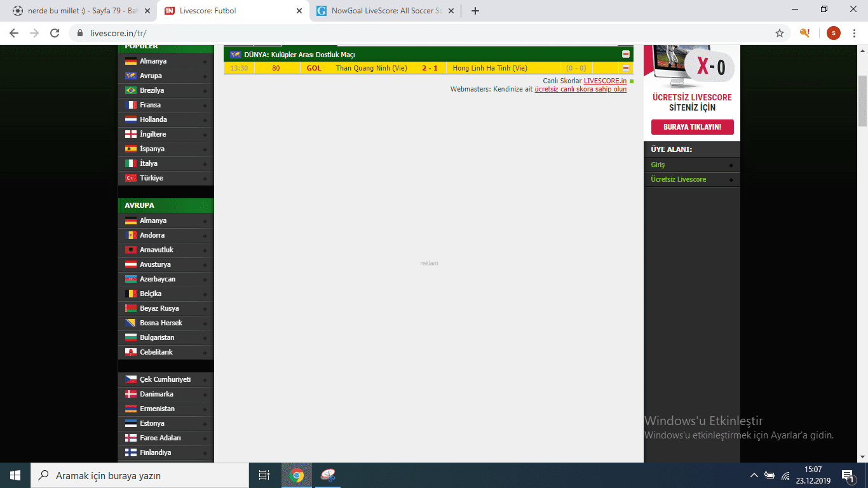Click the 2 - 1 match score
868x488 pixels.
tap(430, 68)
